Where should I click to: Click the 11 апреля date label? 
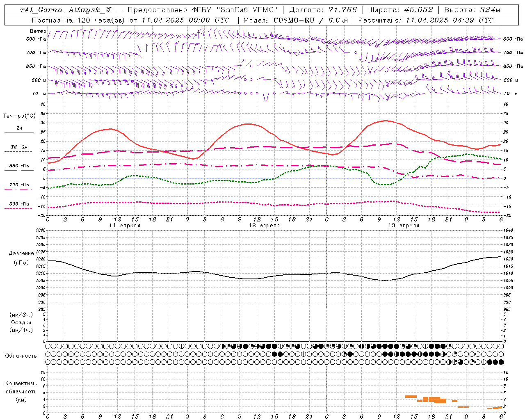(125, 226)
